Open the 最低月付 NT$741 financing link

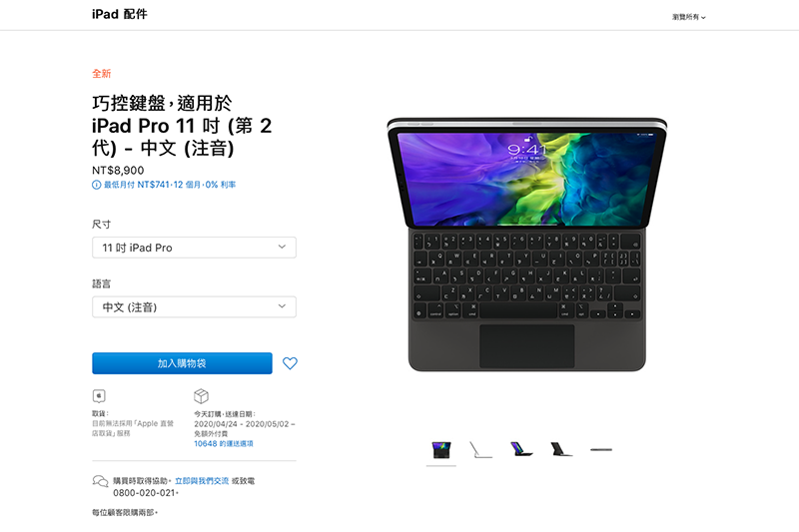(169, 185)
